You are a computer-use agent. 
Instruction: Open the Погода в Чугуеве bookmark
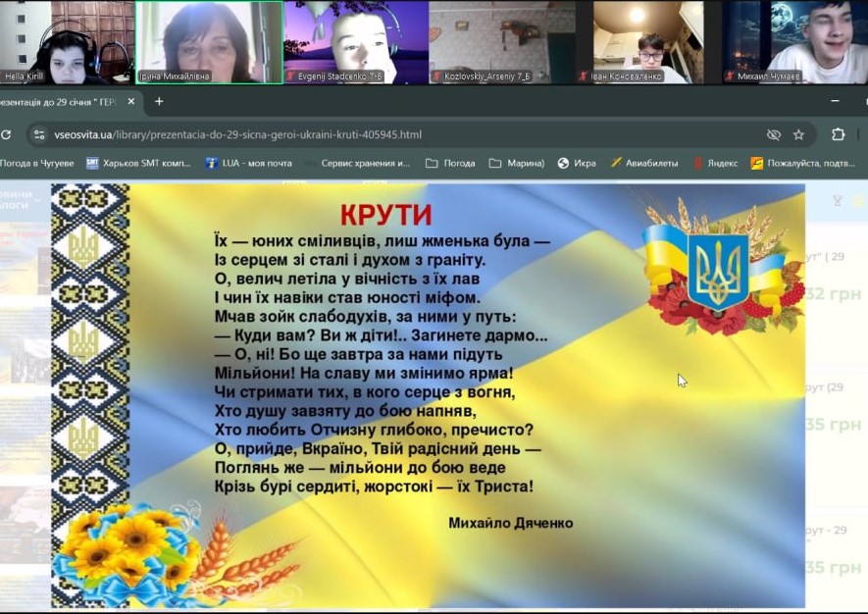[37, 163]
